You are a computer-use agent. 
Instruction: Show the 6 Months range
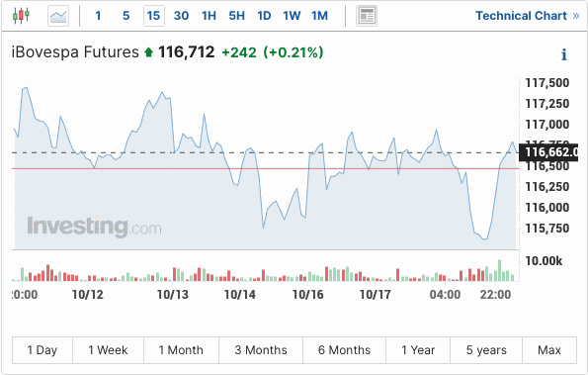tap(344, 350)
